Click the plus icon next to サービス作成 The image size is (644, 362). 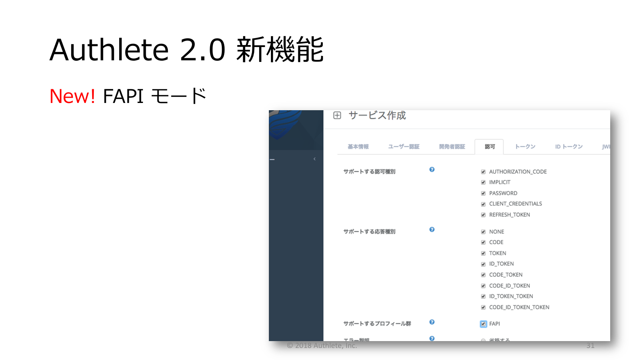337,115
